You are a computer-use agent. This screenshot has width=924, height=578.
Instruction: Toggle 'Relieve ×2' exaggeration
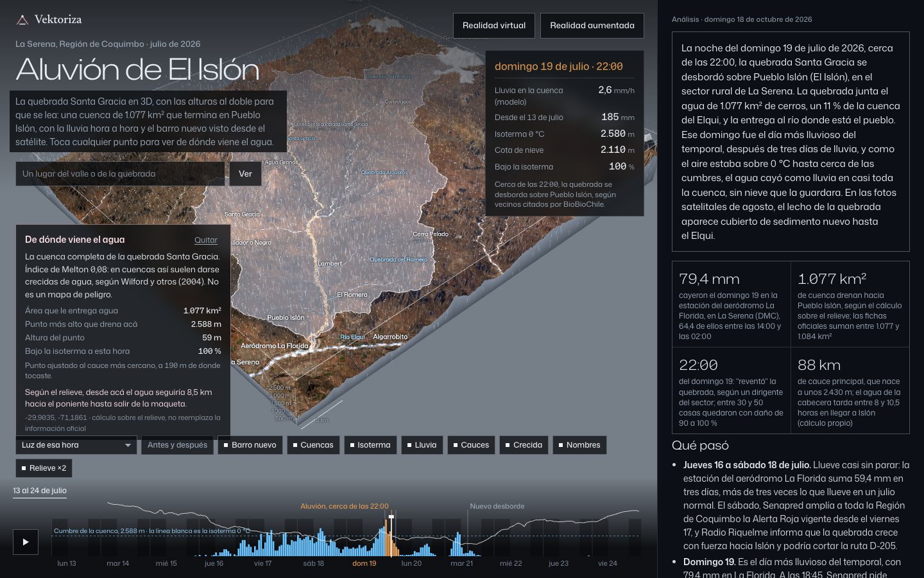click(x=44, y=468)
